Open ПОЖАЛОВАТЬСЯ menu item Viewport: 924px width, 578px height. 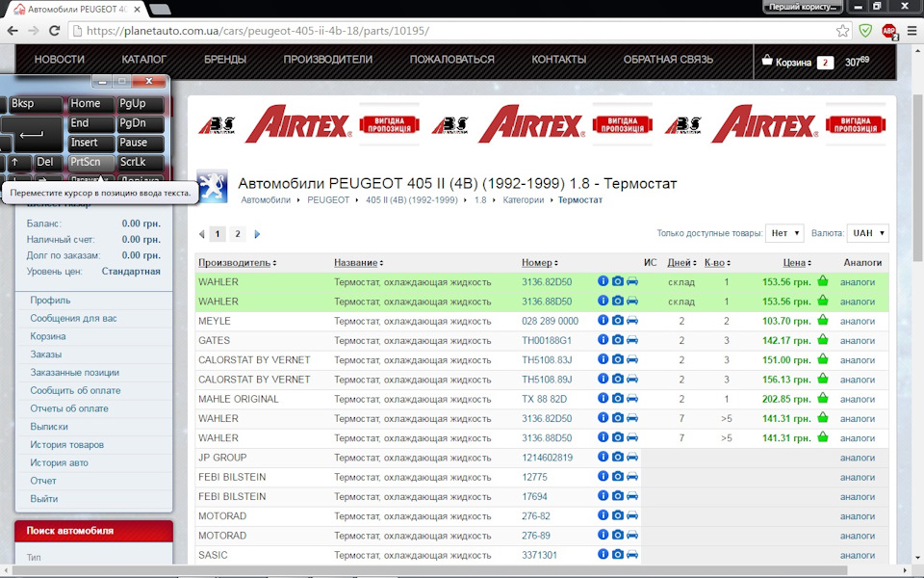click(x=452, y=60)
